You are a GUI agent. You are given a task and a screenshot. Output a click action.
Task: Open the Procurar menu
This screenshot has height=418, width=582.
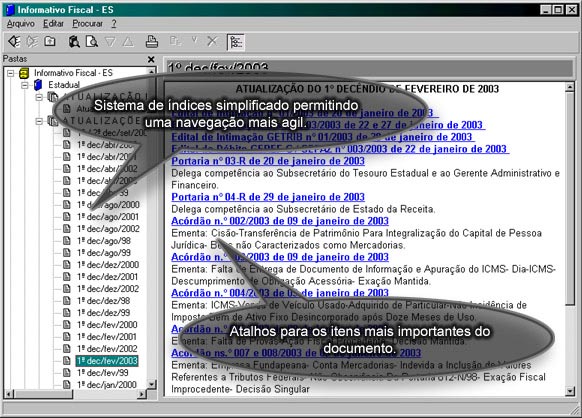click(88, 23)
